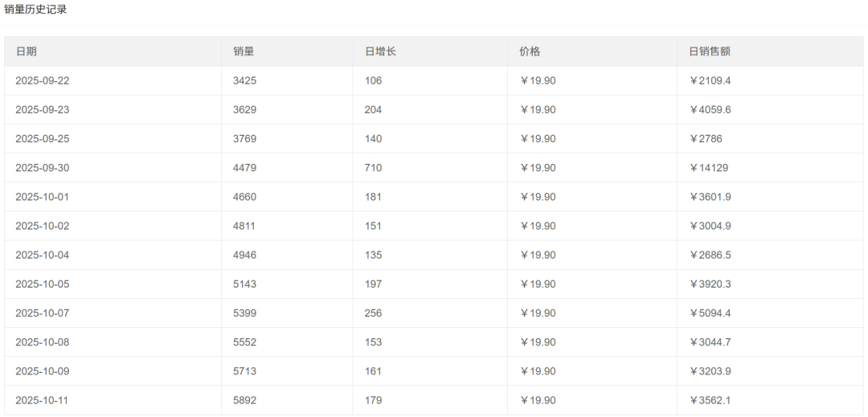Click the 日期 column header

[26, 51]
